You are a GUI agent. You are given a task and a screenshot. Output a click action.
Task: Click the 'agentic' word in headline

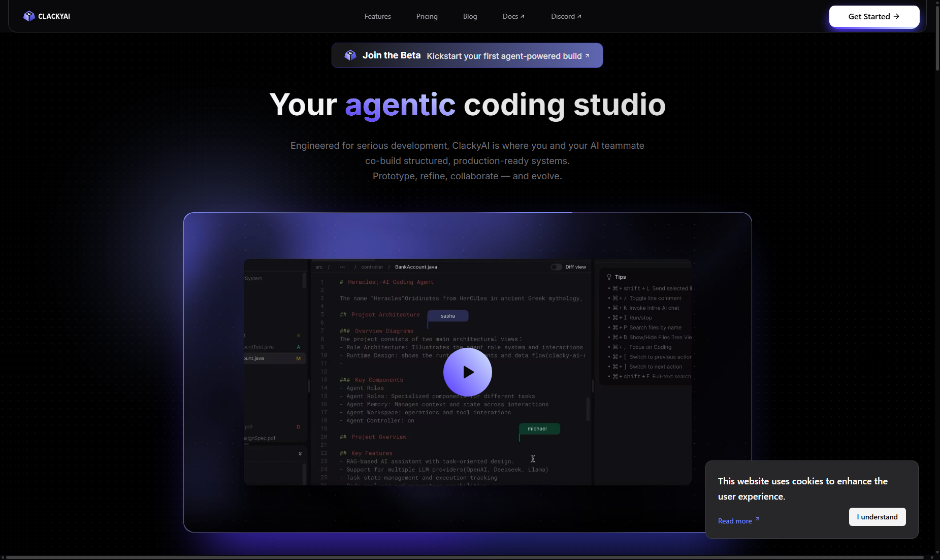[x=400, y=105]
